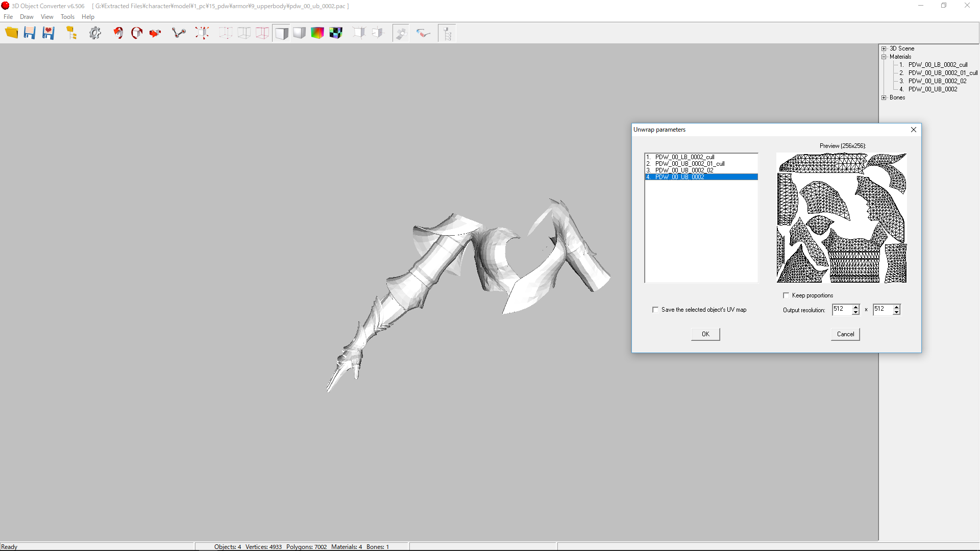Image resolution: width=980 pixels, height=551 pixels.
Task: Select the checkered textured cube icon
Action: point(336,33)
